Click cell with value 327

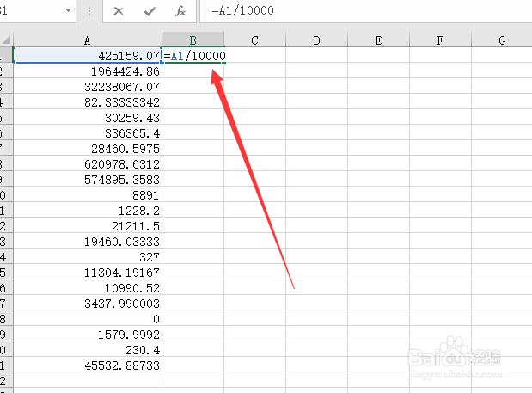[88, 257]
